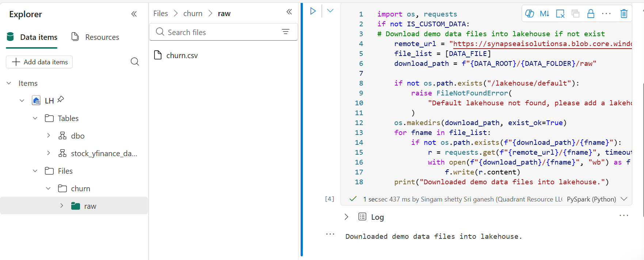Click the execution count [4] label

[329, 199]
